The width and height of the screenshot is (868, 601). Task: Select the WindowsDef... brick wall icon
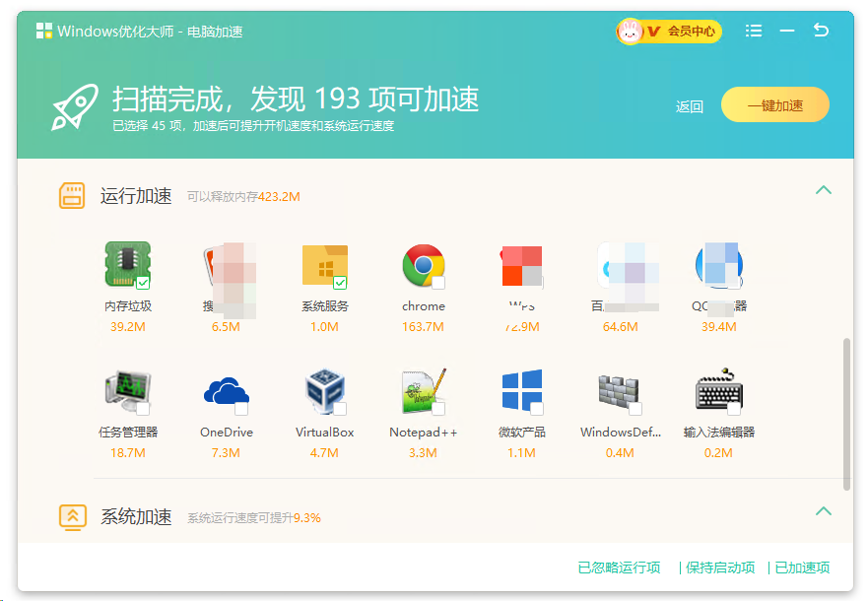[620, 392]
